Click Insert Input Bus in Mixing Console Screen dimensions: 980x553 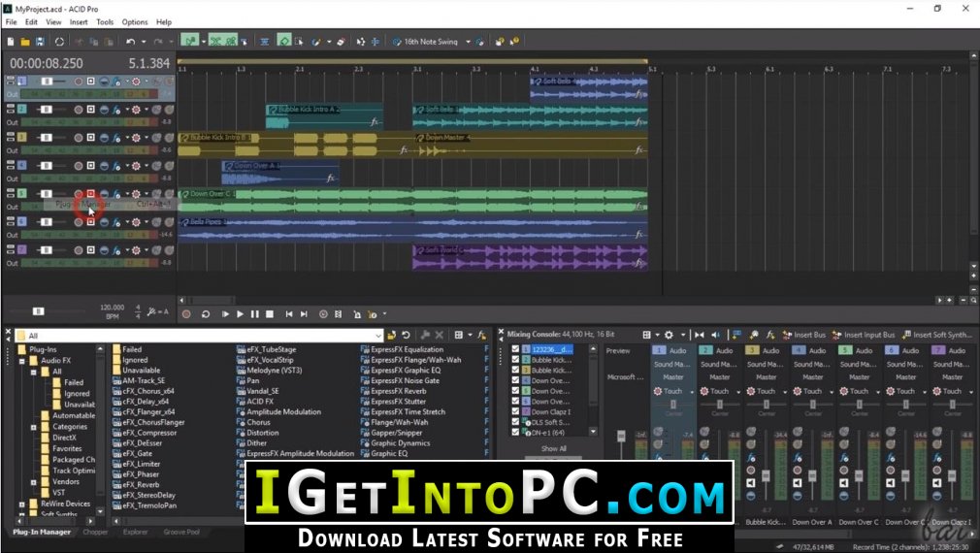pos(864,335)
